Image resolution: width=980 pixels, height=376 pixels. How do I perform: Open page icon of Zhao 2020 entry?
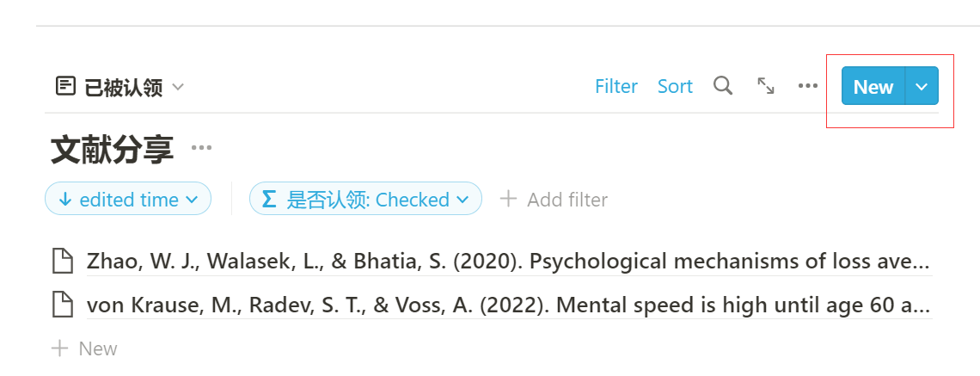pos(63,261)
